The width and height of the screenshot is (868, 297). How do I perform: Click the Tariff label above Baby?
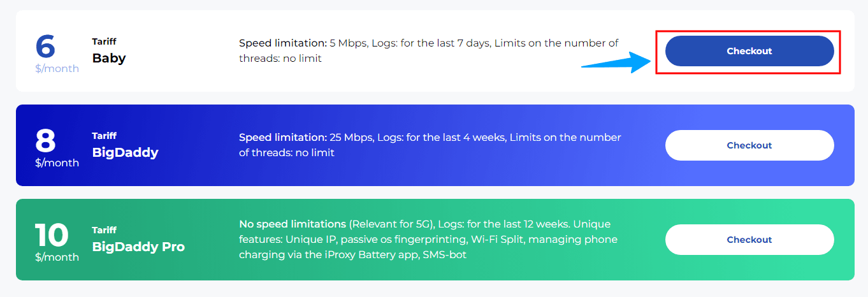[104, 41]
